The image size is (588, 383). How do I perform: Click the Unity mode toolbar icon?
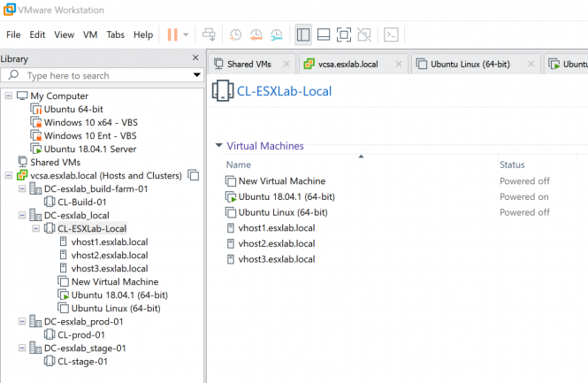(x=364, y=34)
